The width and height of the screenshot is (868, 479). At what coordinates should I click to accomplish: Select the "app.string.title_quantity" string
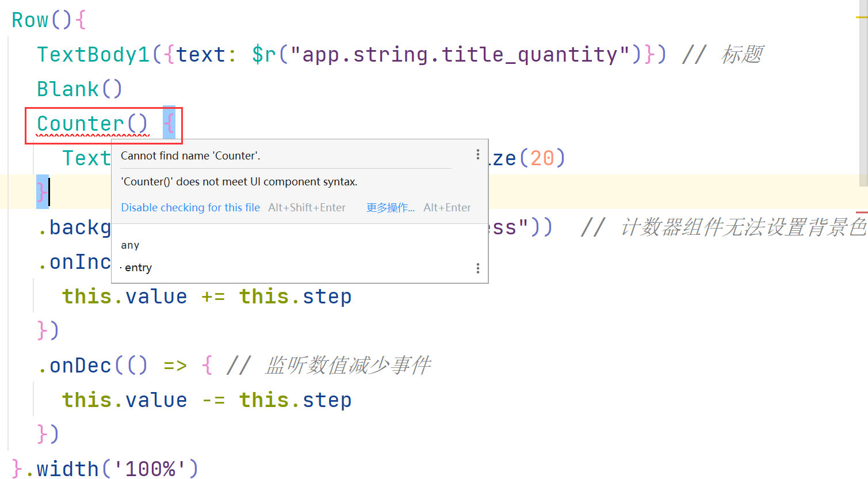coord(460,55)
